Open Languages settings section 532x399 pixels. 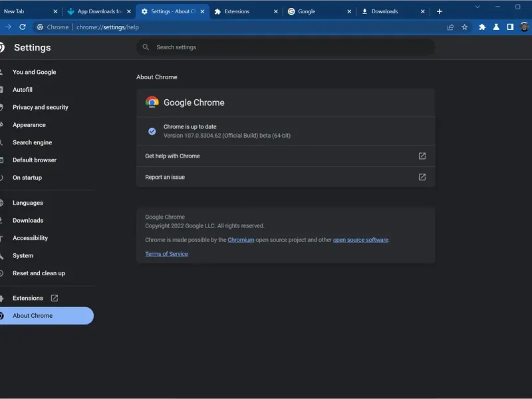[x=28, y=203]
